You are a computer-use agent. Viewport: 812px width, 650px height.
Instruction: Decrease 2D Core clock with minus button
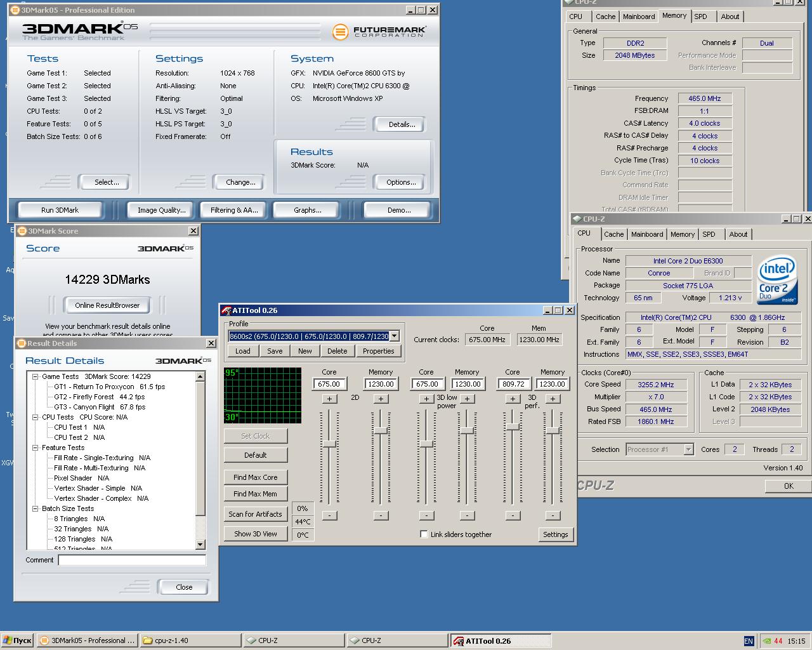click(329, 515)
